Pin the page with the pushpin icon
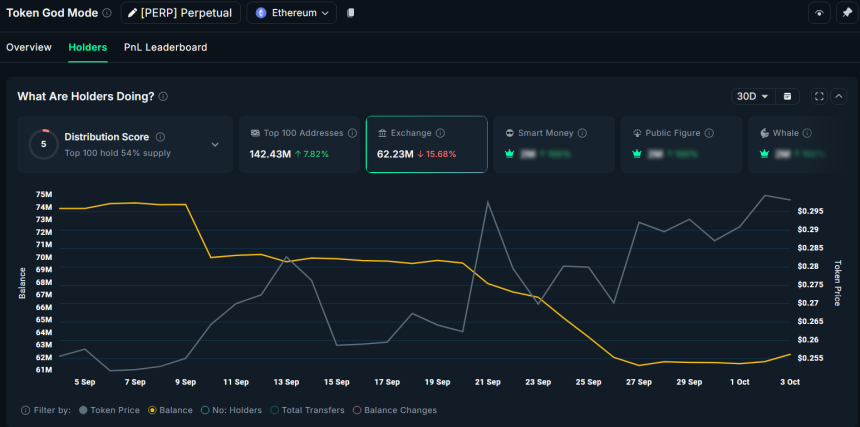860x427 pixels. (847, 13)
